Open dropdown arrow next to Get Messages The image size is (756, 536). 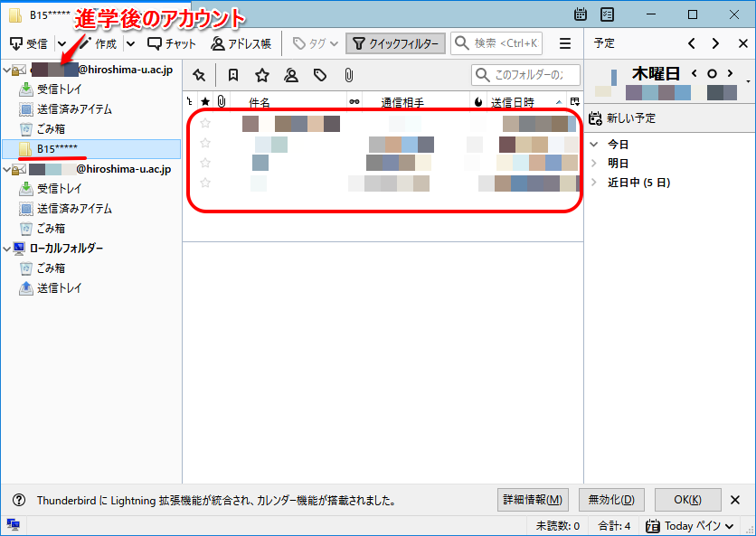(x=61, y=43)
